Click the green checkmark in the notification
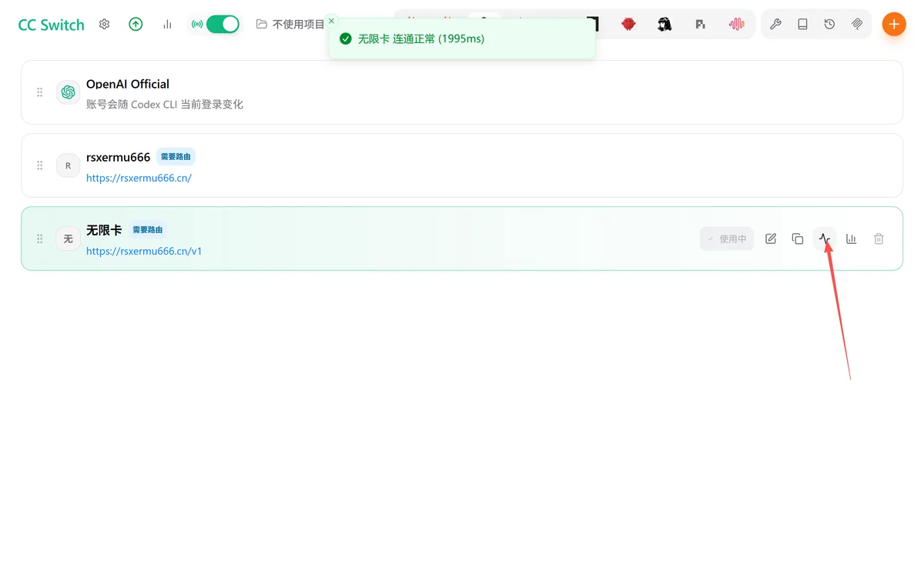The width and height of the screenshot is (924, 581). click(346, 38)
